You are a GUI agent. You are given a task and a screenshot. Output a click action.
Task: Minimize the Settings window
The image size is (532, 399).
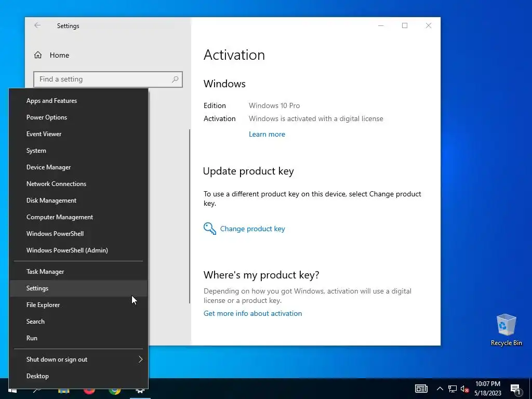pyautogui.click(x=381, y=26)
